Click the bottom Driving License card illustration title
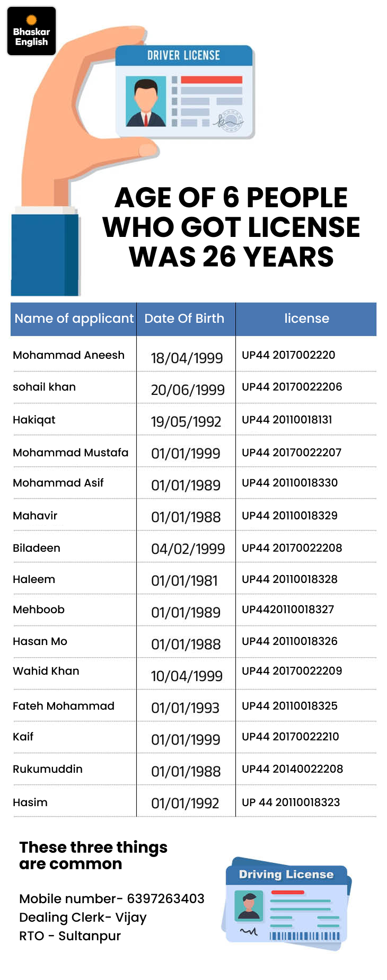Screen dimensions: 387x980 click(286, 874)
